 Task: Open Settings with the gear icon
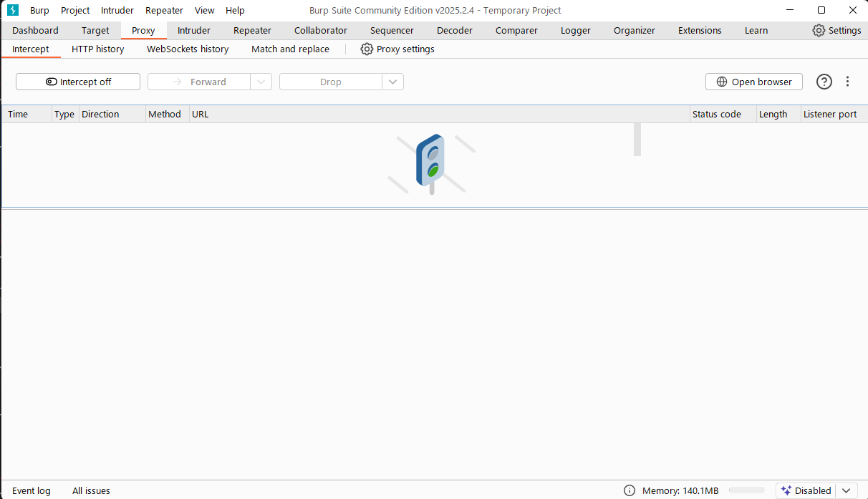click(x=836, y=30)
